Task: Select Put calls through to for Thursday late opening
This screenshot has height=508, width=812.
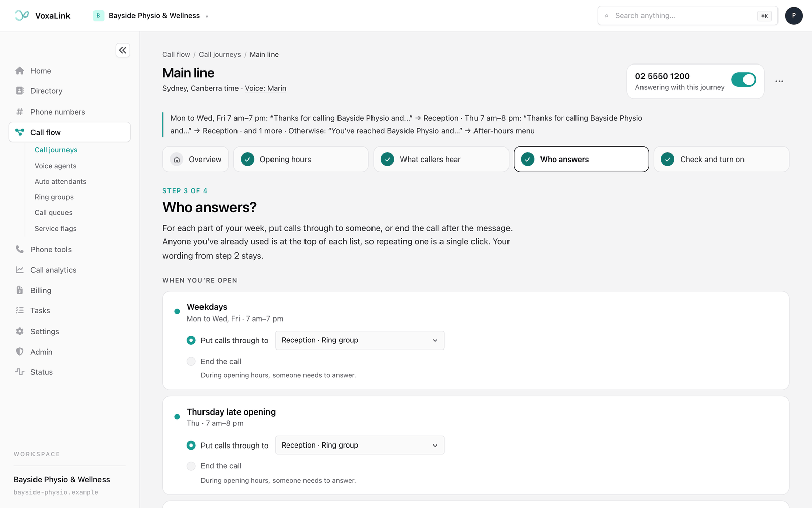Action: (191, 446)
